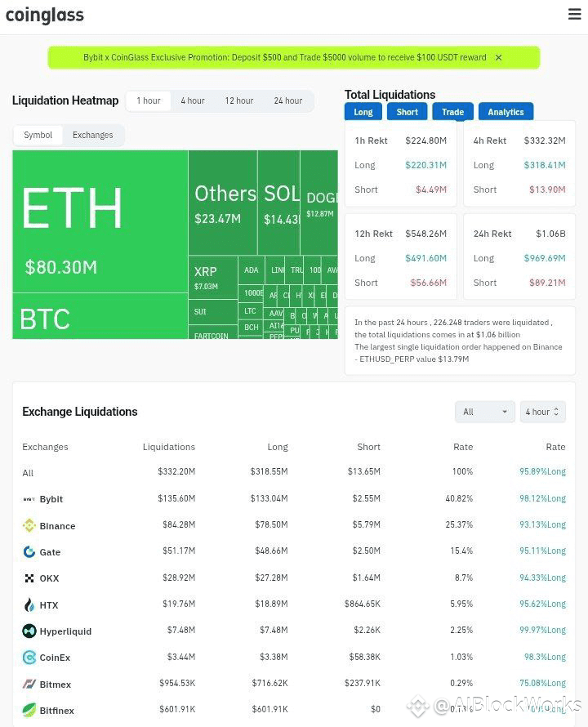The width and height of the screenshot is (588, 727).
Task: Click the OKX exchange logo
Action: click(x=29, y=578)
